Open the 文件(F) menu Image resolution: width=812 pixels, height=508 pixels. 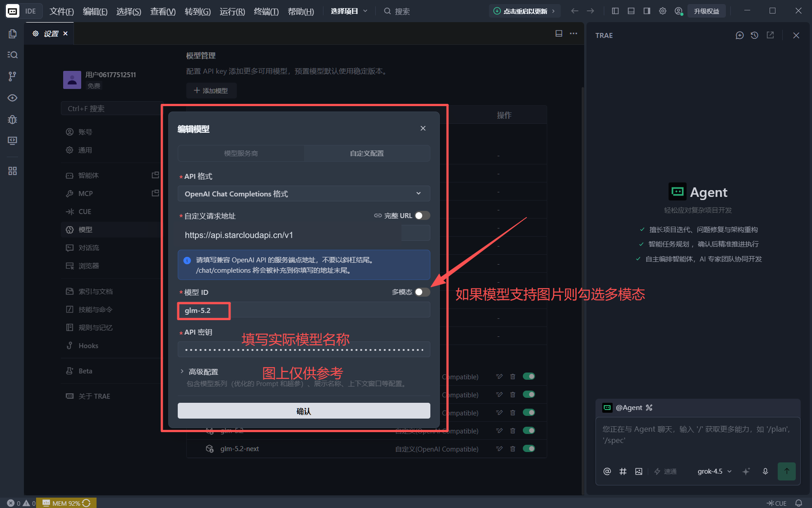[x=61, y=11]
